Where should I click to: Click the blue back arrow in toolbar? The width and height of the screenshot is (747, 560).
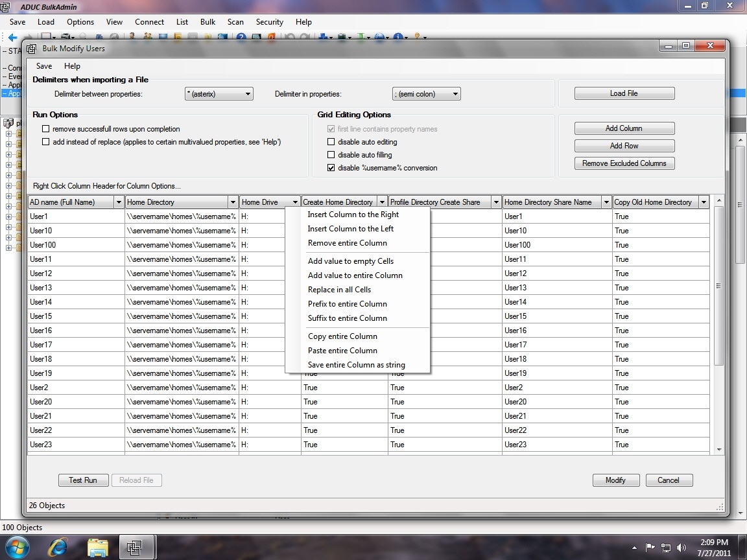[x=12, y=38]
